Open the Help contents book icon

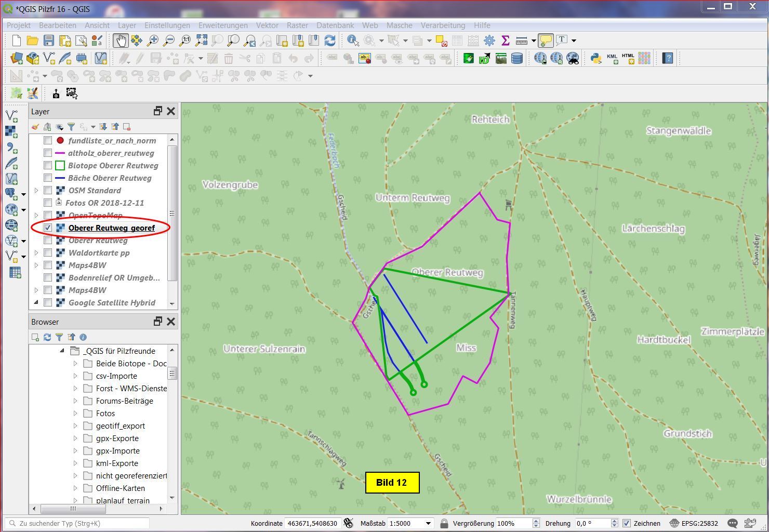click(x=668, y=58)
